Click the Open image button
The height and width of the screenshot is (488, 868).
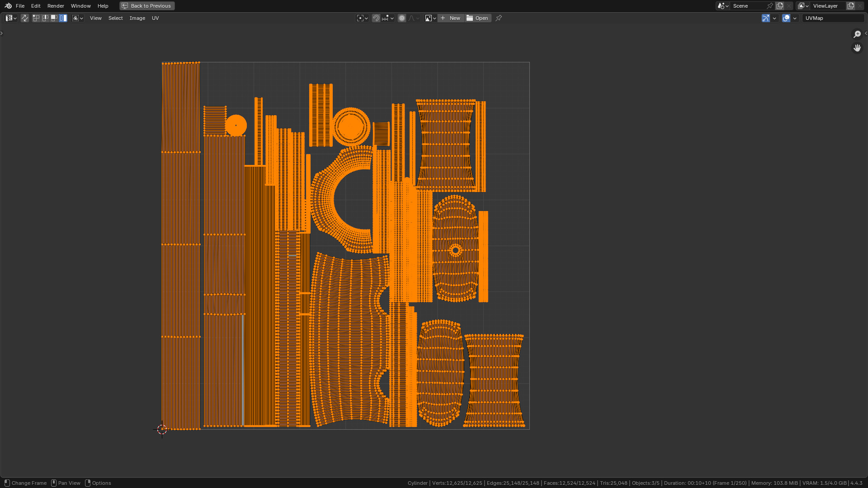478,18
